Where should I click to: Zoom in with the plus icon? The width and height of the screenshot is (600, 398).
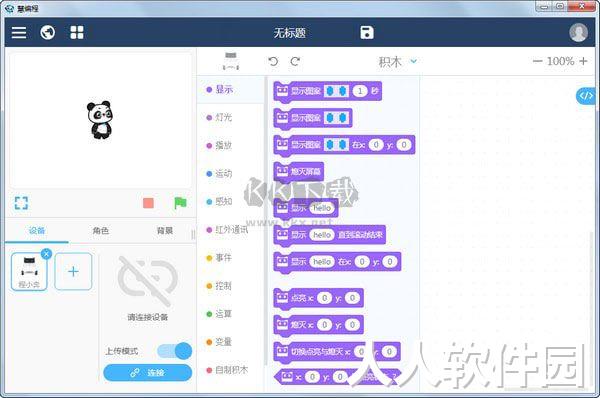(x=583, y=61)
